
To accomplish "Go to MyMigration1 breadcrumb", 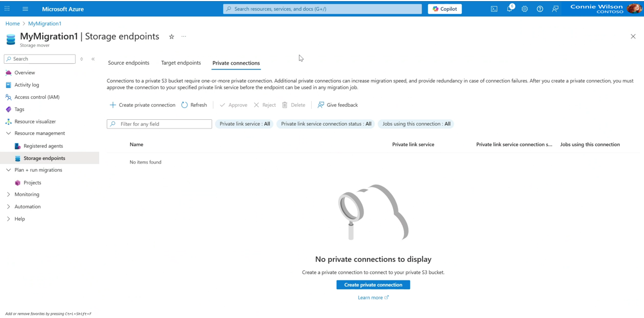I will click(x=45, y=23).
